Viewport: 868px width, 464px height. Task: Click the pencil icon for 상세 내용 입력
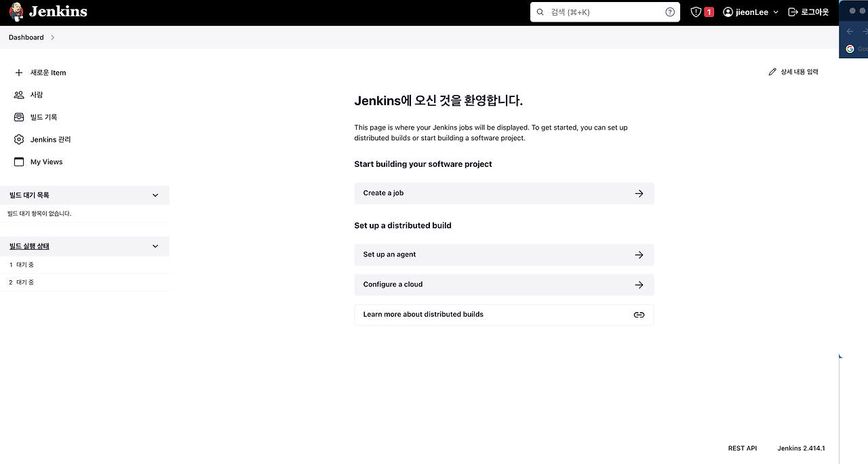pyautogui.click(x=772, y=72)
